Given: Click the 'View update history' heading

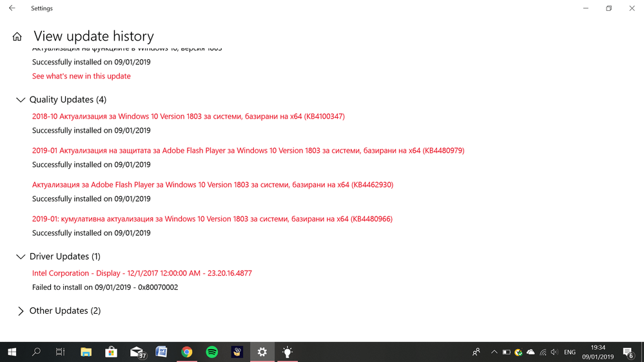Looking at the screenshot, I should click(x=93, y=36).
